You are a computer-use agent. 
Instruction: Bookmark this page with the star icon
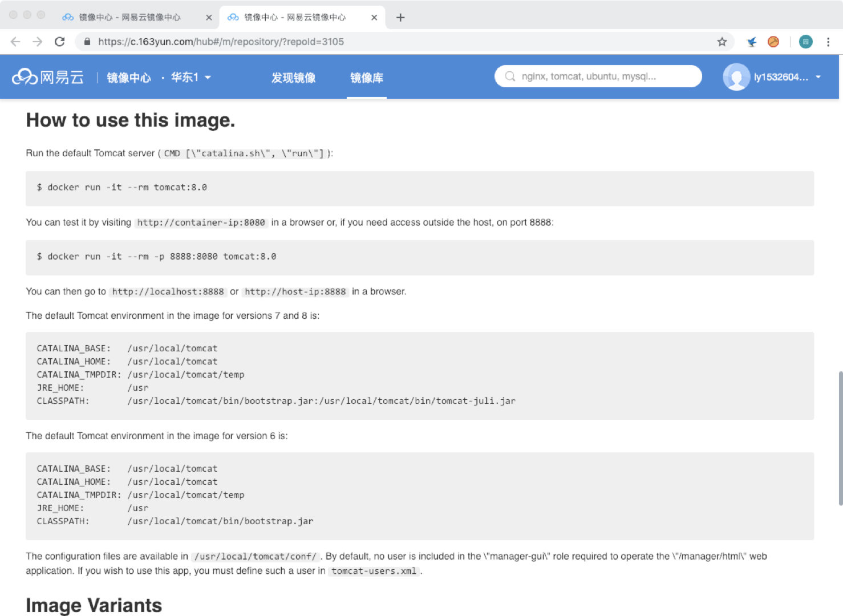pos(722,42)
